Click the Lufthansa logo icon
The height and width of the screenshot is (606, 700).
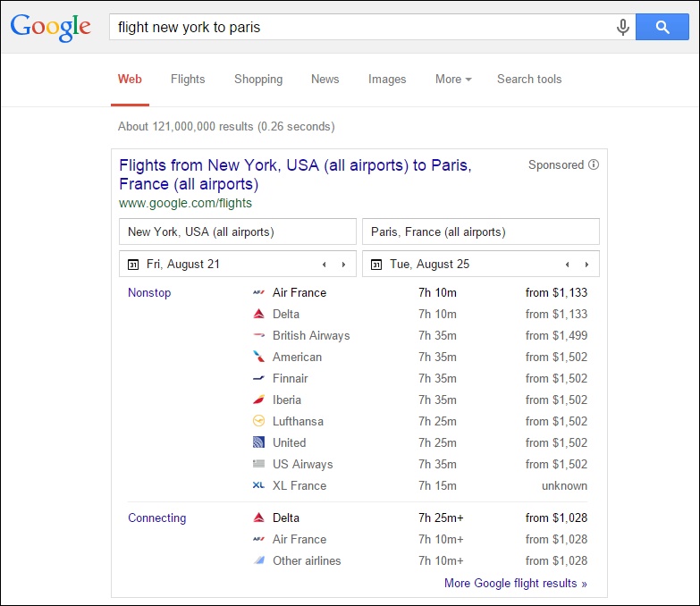point(258,421)
